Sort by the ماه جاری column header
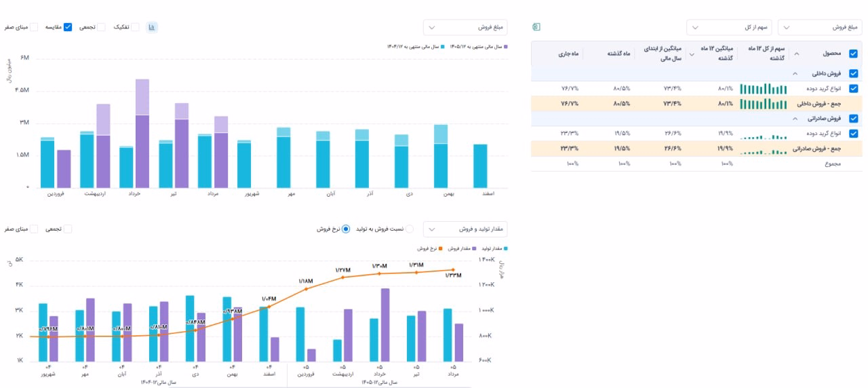 (570, 54)
